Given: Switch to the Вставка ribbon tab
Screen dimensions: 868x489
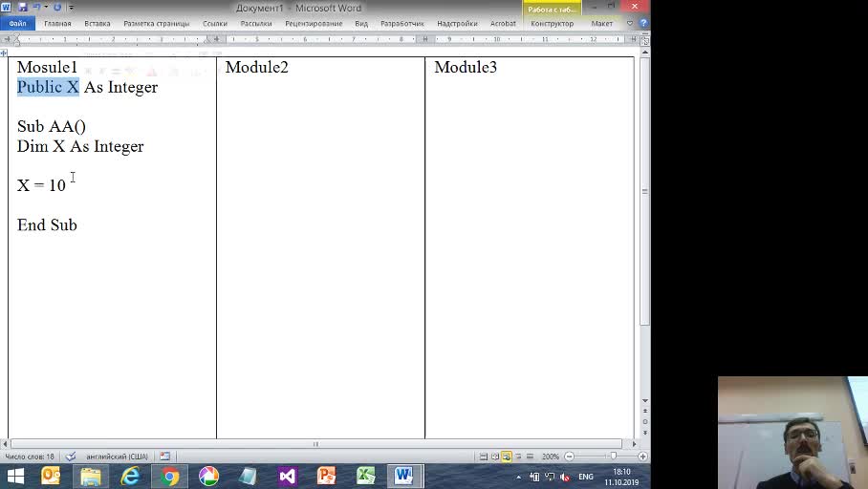Looking at the screenshot, I should tap(98, 23).
